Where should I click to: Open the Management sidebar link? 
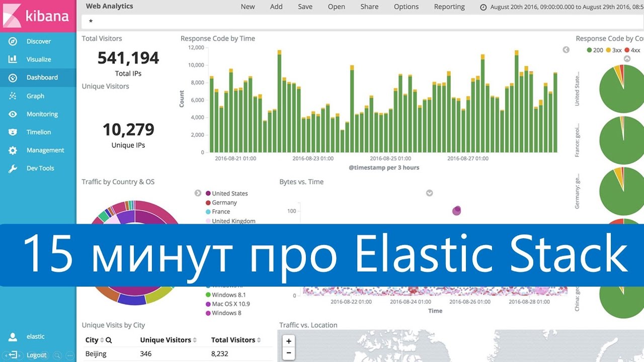coord(45,150)
